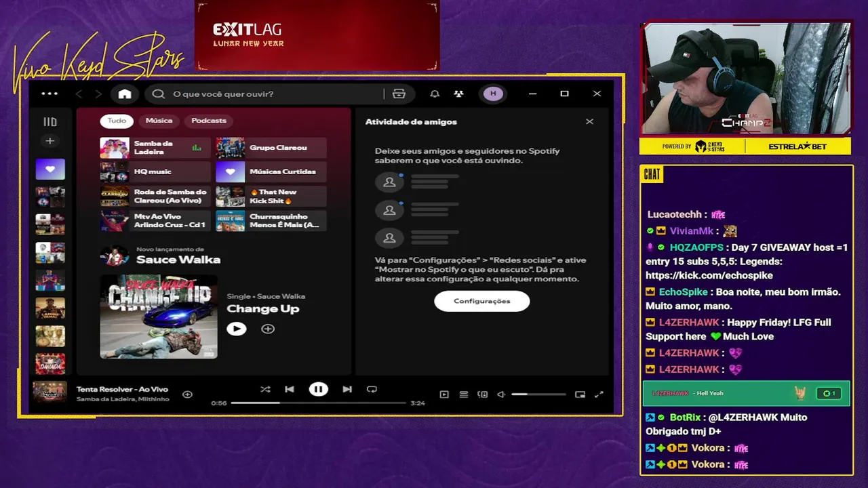The width and height of the screenshot is (868, 488).
Task: Click chat username 'EchoSpike'
Action: tap(683, 292)
